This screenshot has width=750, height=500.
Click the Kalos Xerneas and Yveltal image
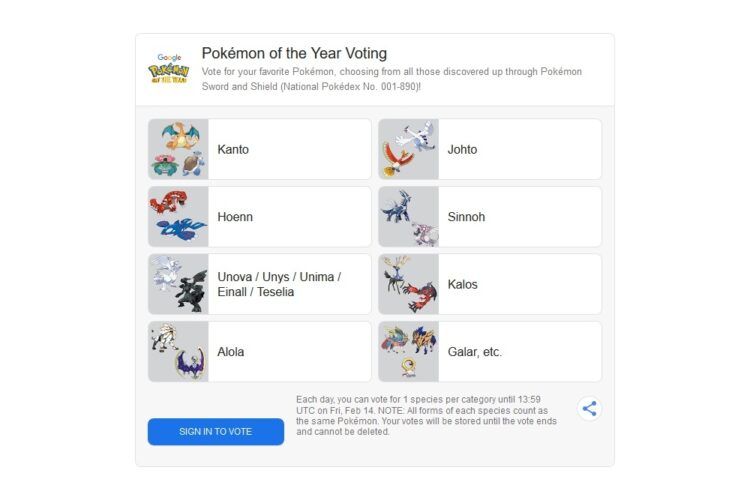(409, 284)
